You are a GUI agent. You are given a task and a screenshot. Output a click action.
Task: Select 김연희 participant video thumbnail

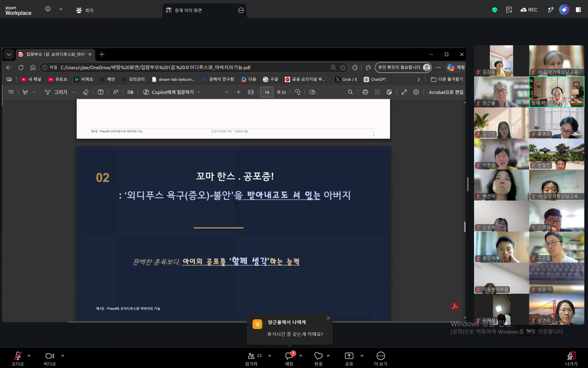[556, 309]
